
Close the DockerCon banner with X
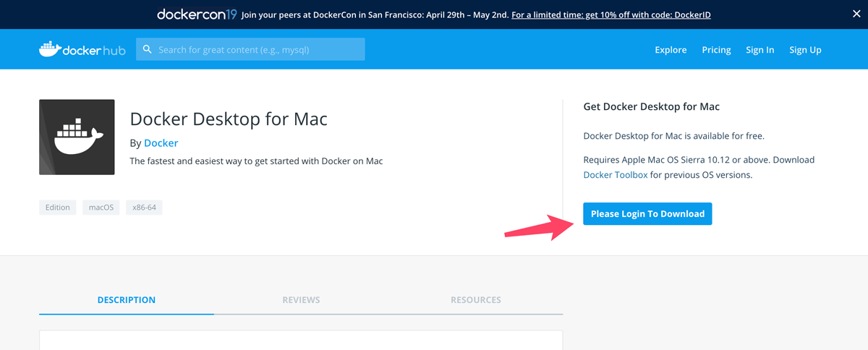856,14
